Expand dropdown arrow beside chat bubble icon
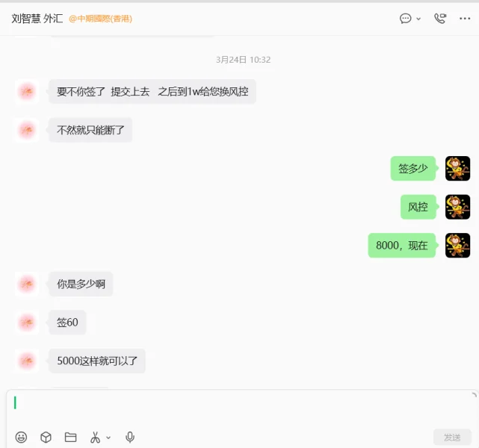The height and width of the screenshot is (448, 479). (418, 19)
